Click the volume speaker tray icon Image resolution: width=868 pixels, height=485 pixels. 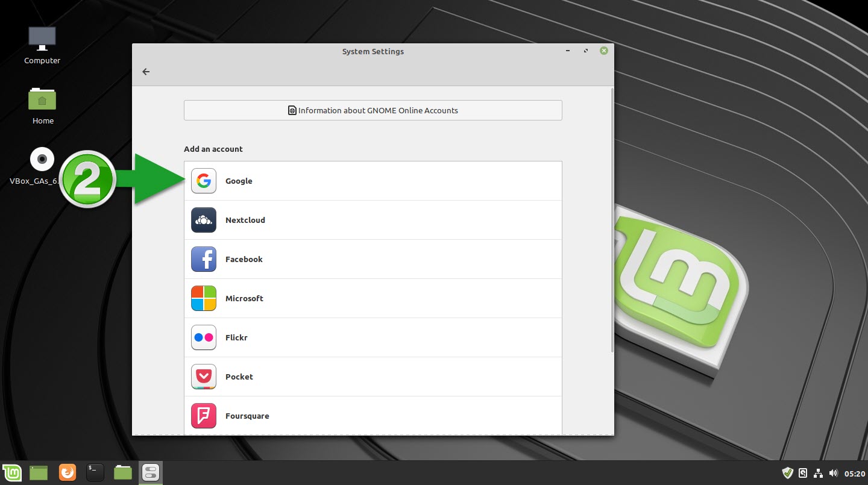coord(834,474)
